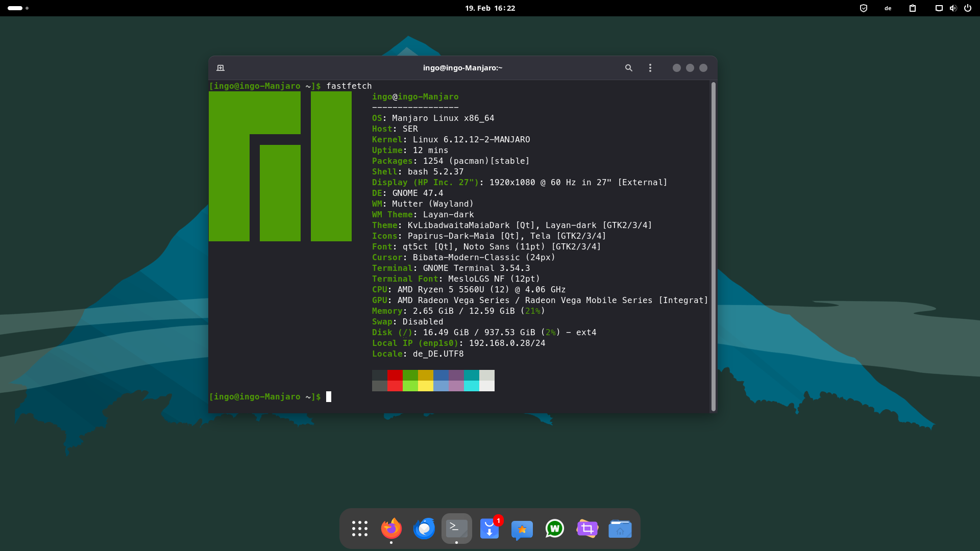The width and height of the screenshot is (980, 551).
Task: Click the red swatch in the color palette
Action: point(395,375)
